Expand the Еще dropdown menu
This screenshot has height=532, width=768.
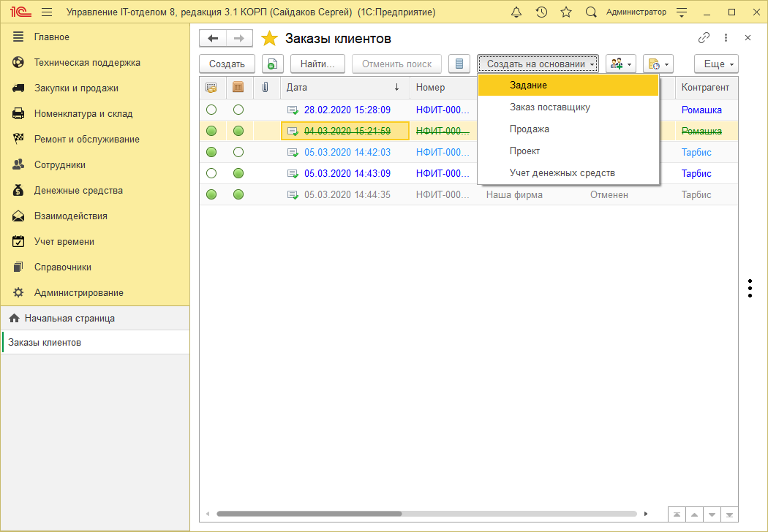point(715,64)
